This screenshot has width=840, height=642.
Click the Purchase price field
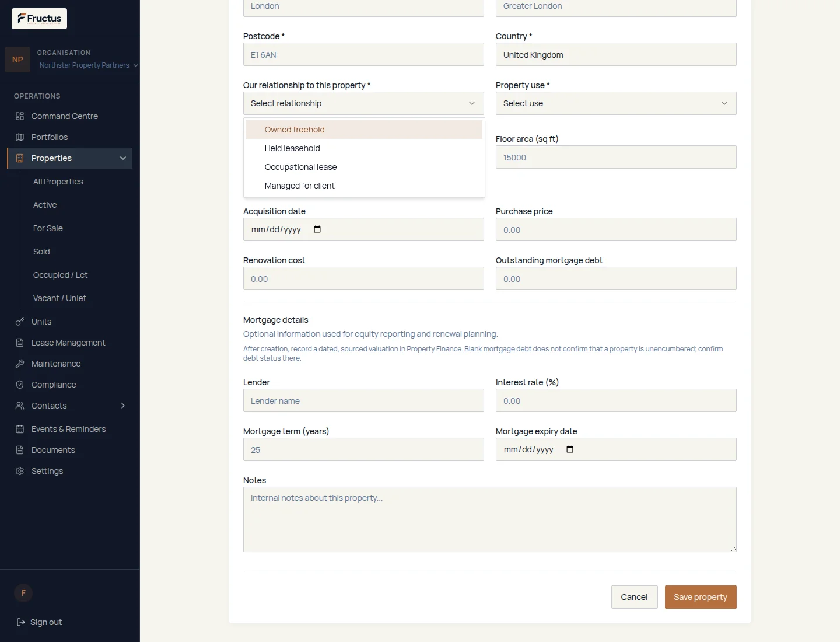click(x=616, y=229)
